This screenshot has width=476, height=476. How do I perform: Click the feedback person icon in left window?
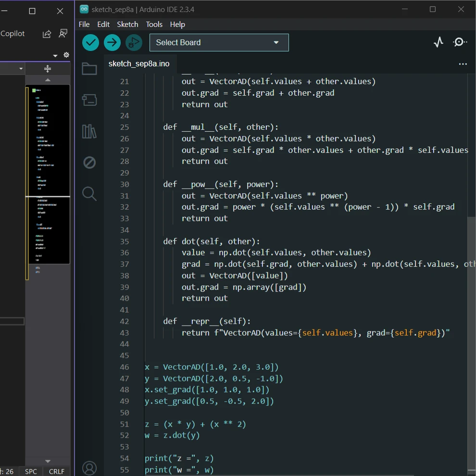tap(63, 34)
